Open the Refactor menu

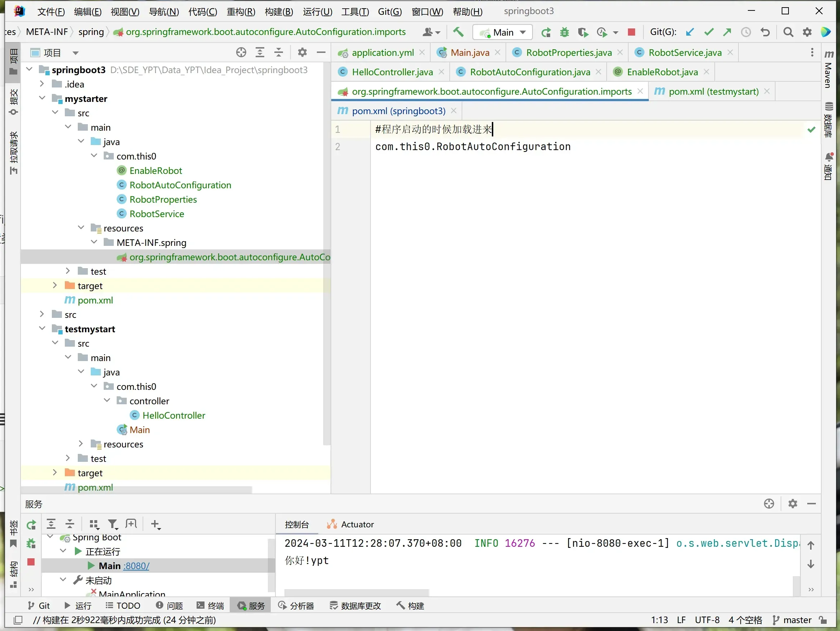(x=241, y=12)
